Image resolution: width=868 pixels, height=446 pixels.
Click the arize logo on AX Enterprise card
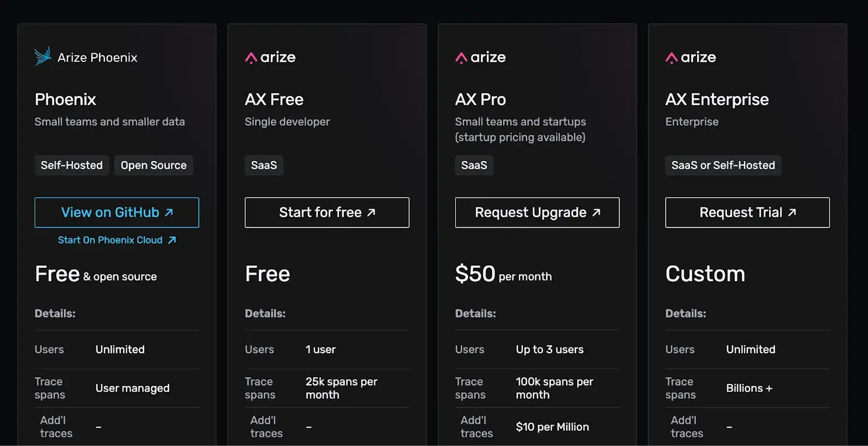(691, 57)
